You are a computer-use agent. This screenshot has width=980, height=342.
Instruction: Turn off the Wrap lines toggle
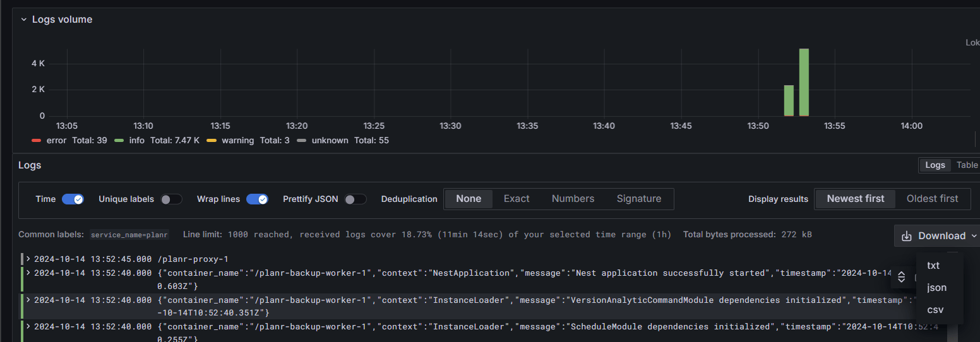257,199
